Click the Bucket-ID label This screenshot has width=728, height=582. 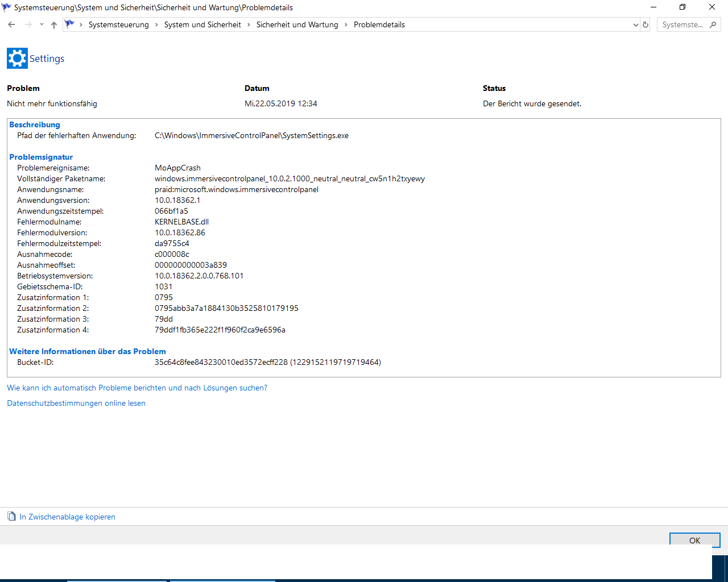[35, 362]
